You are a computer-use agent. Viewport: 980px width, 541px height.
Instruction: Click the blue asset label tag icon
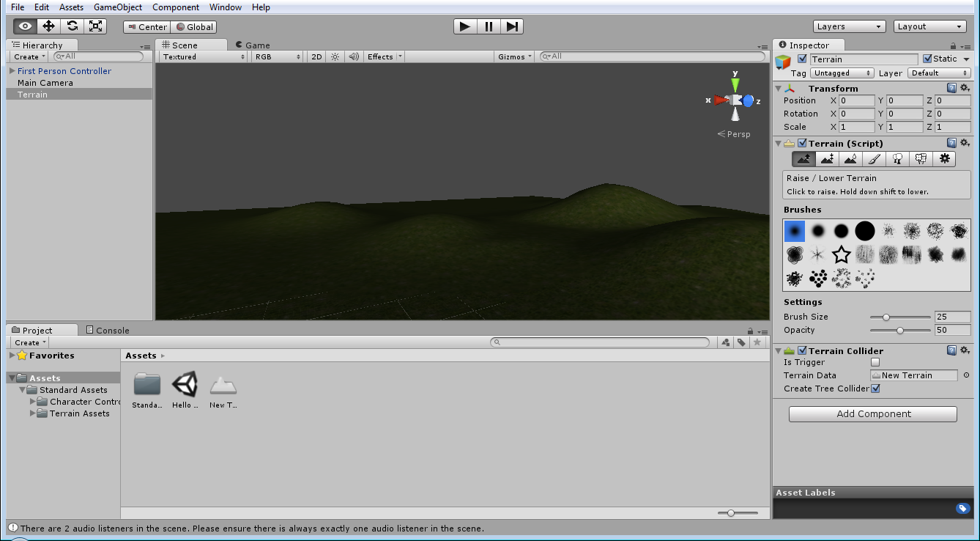(x=962, y=508)
